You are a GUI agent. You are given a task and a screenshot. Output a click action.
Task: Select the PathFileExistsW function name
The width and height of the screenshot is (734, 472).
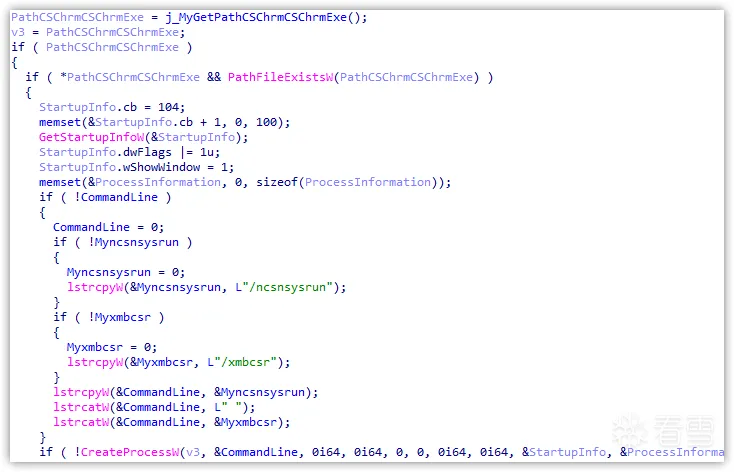click(x=281, y=77)
